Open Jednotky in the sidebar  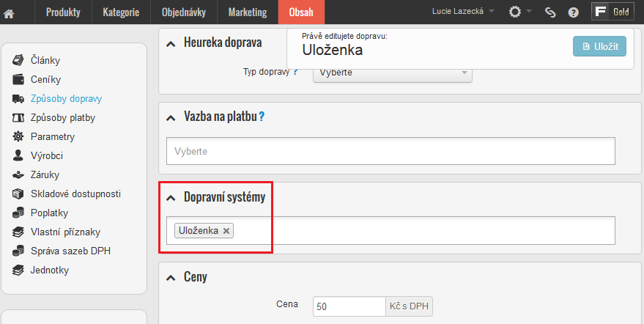coord(50,270)
